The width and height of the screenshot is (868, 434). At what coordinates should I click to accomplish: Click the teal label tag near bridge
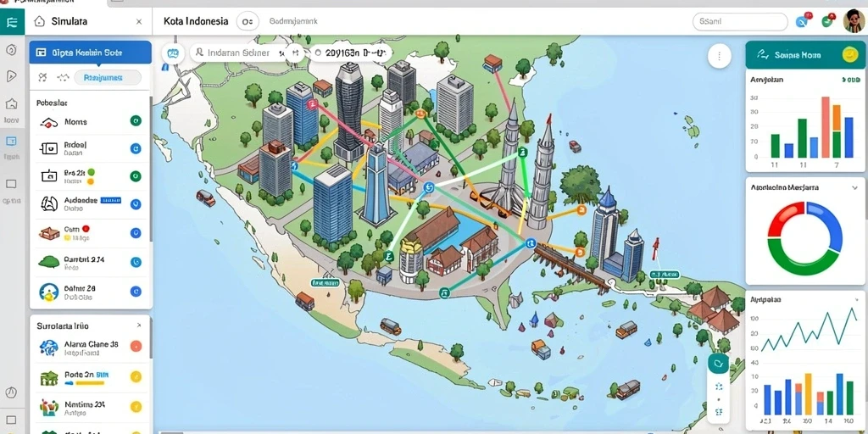665,274
